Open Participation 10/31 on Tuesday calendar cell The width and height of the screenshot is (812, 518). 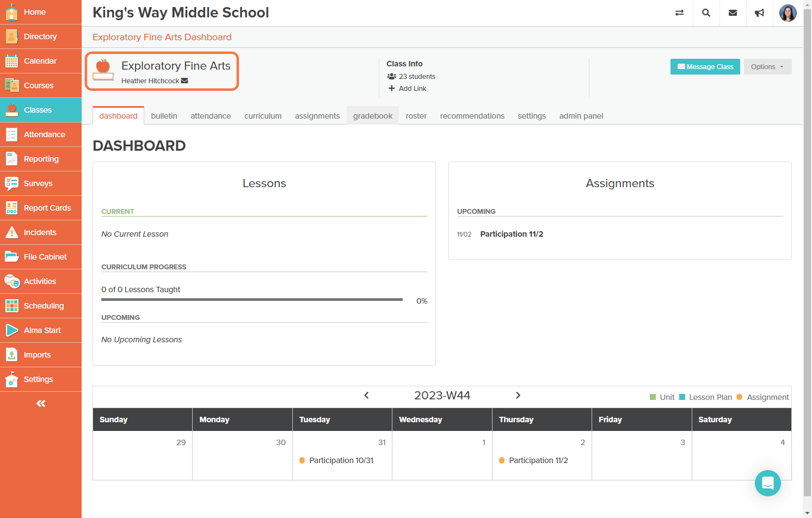pyautogui.click(x=341, y=460)
